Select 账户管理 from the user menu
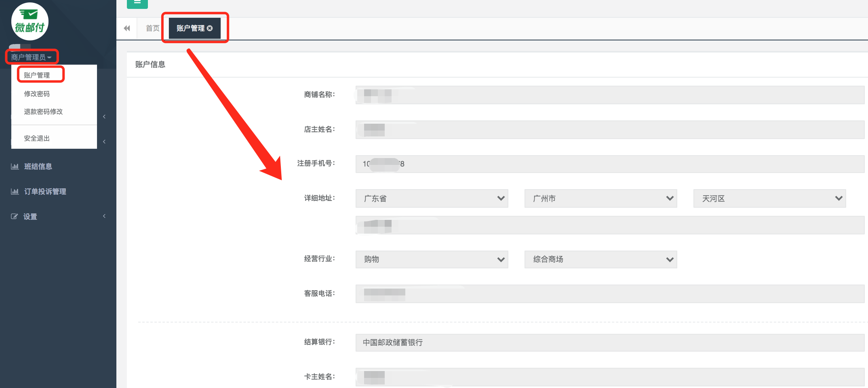 coord(37,75)
